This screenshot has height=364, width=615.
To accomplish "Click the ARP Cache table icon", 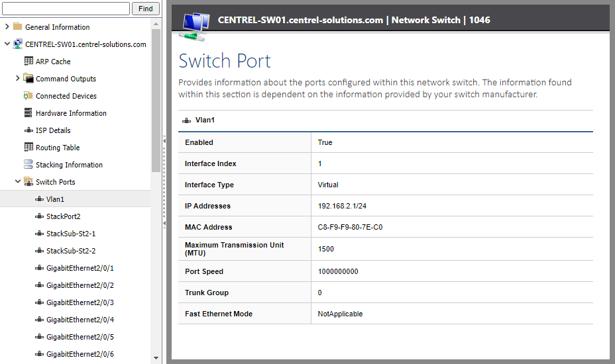I will click(28, 61).
